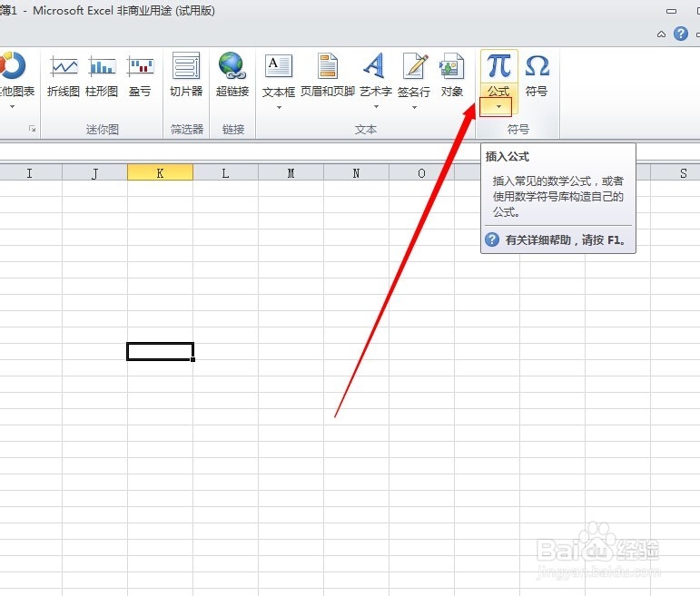The image size is (700, 596).
Task: Expand the Equation (公式) dropdown arrow
Action: pos(498,107)
